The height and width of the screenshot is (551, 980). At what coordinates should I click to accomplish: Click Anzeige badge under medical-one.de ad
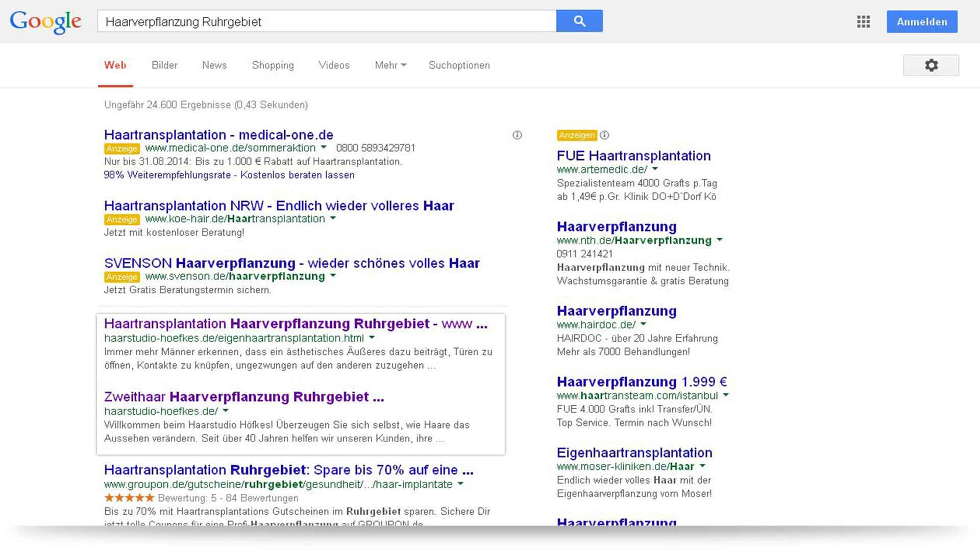(122, 148)
